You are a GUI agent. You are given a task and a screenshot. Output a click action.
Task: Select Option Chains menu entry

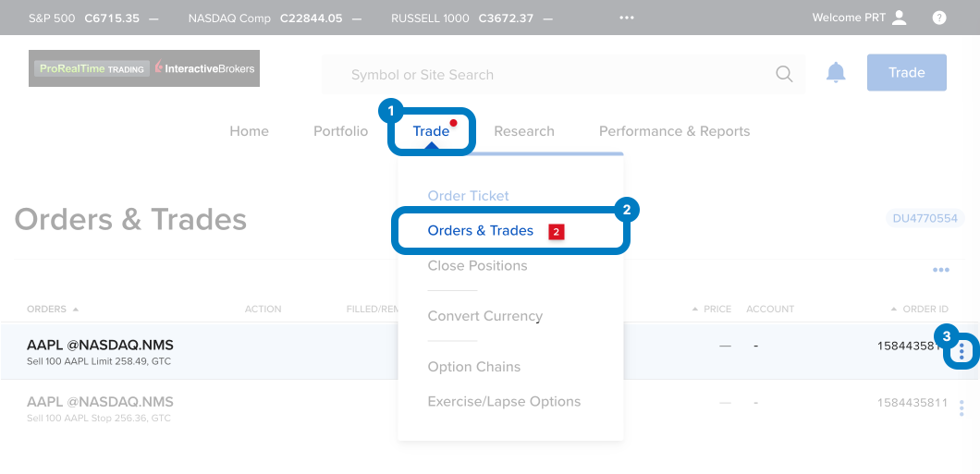coord(473,367)
